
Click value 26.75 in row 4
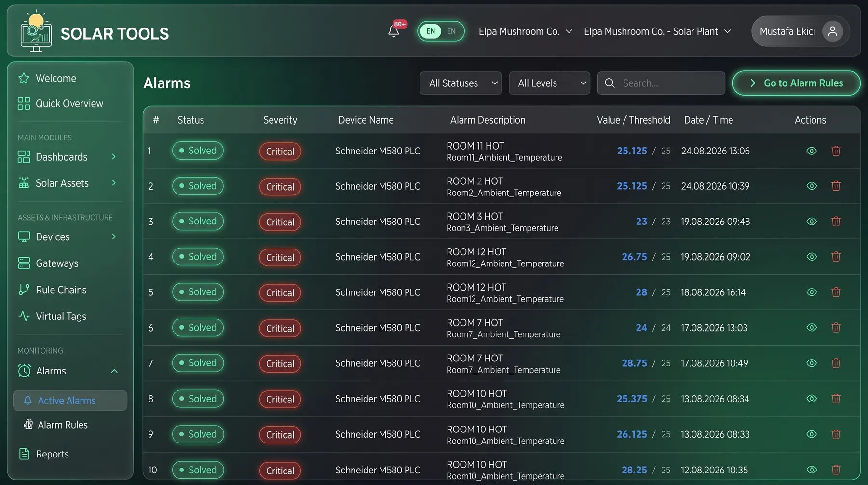[634, 257]
